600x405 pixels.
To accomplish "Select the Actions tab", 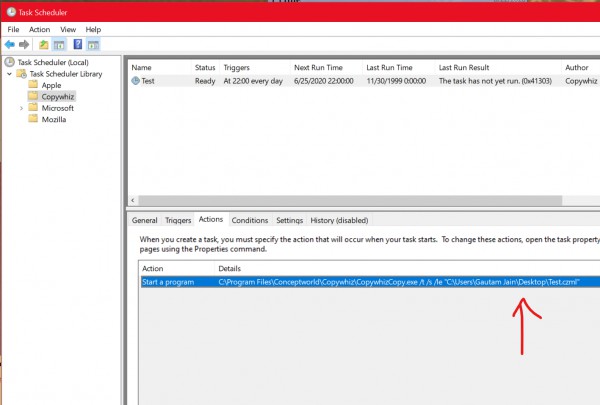I will [211, 219].
